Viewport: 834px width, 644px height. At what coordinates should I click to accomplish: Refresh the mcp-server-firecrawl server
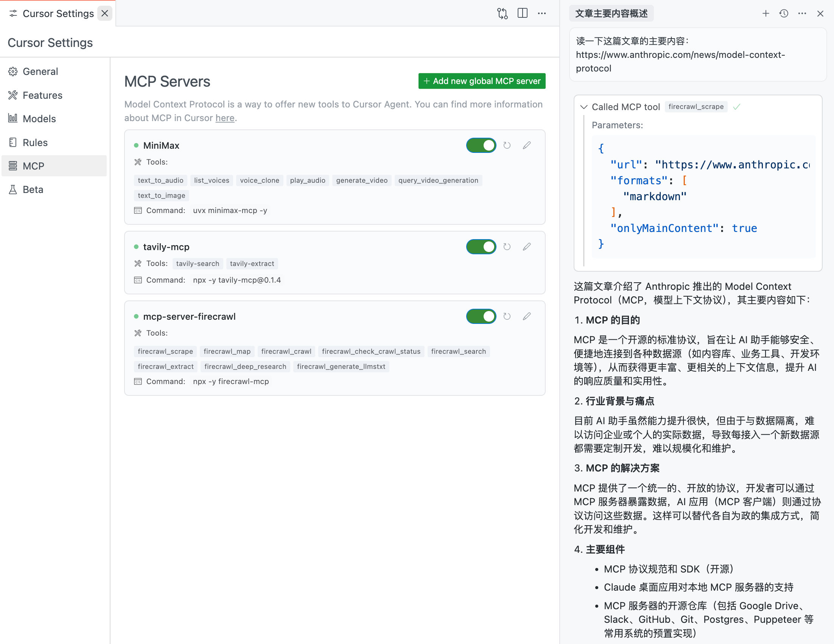click(x=507, y=316)
